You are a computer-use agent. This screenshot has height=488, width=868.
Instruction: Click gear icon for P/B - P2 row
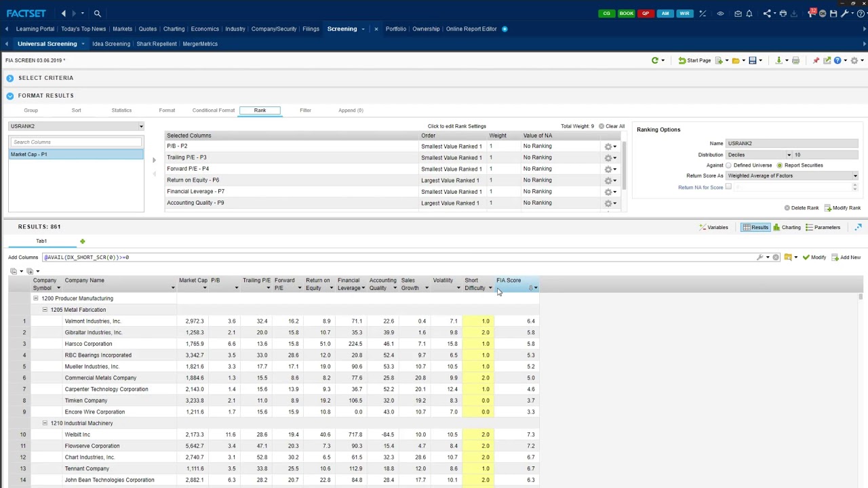(608, 146)
